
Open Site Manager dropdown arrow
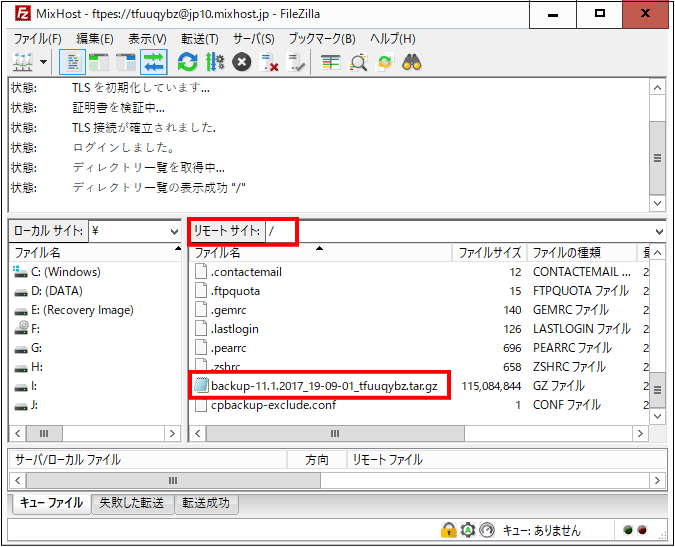coord(43,62)
